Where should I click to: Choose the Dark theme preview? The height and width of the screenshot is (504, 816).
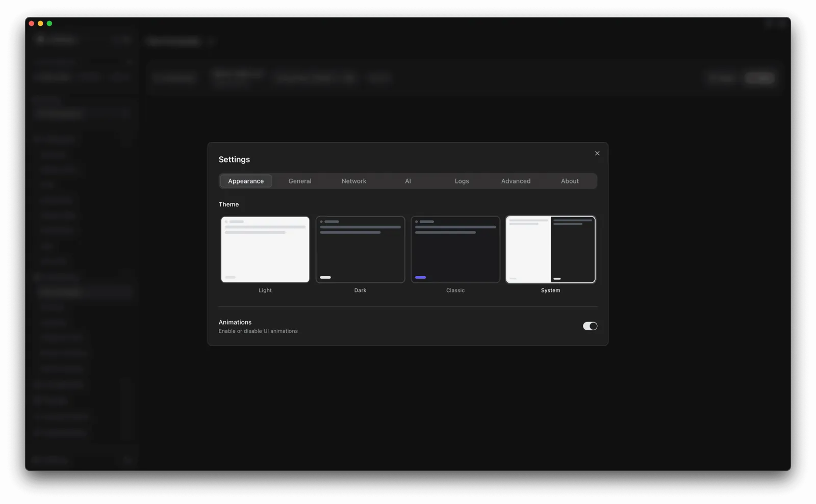click(x=360, y=249)
